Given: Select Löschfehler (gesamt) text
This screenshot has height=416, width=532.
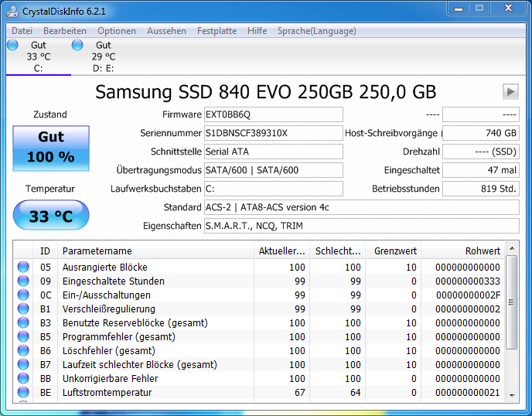Looking at the screenshot, I should (x=108, y=351).
